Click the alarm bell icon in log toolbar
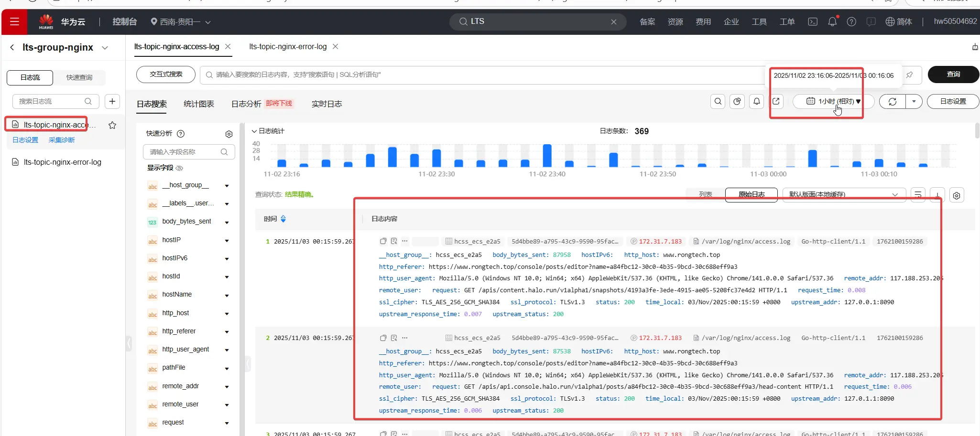 757,101
